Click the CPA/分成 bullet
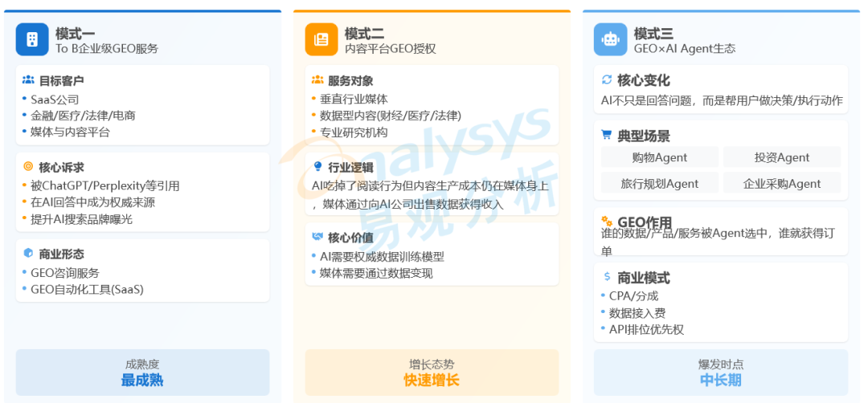 tap(634, 295)
